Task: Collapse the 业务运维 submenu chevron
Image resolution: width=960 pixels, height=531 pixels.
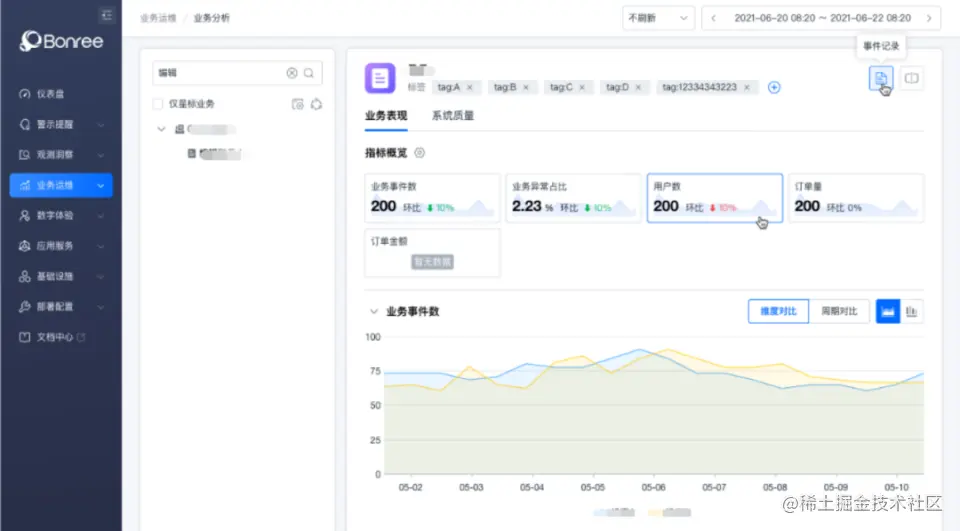Action: coord(101,186)
